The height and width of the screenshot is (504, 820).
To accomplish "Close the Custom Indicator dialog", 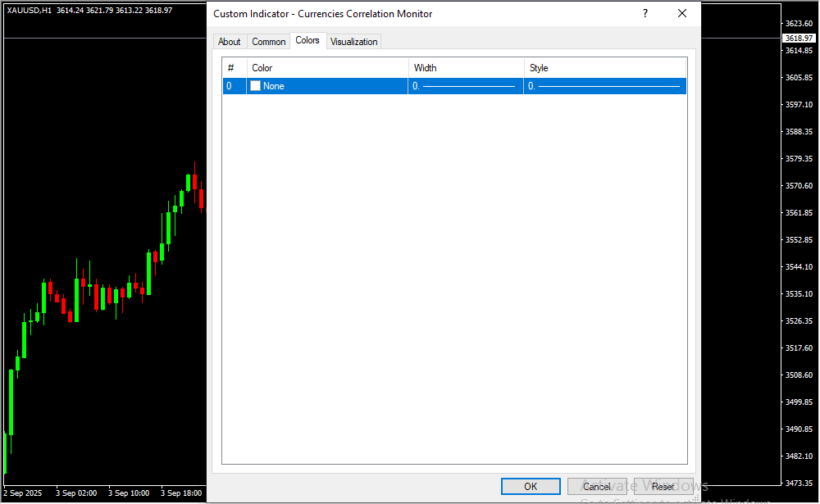I will 682,13.
